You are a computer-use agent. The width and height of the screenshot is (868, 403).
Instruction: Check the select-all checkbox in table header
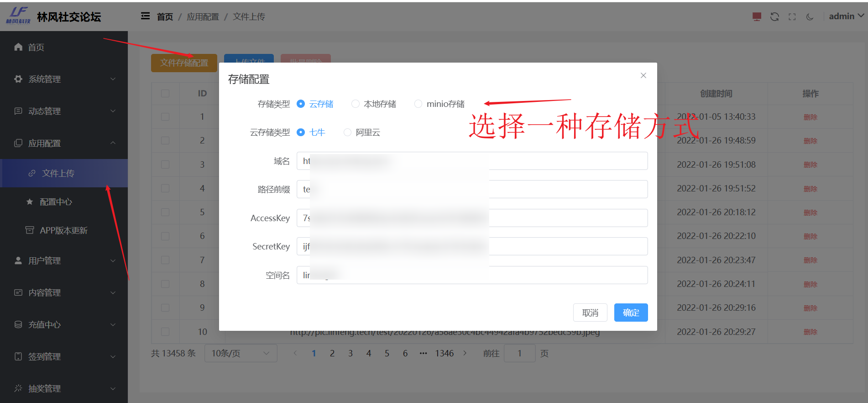[165, 93]
